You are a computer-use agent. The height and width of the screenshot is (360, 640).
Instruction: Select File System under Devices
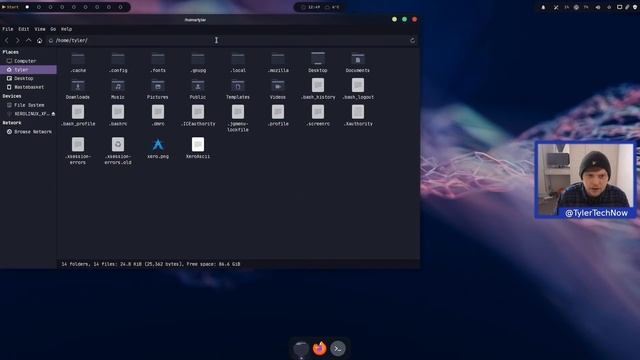tap(28, 105)
